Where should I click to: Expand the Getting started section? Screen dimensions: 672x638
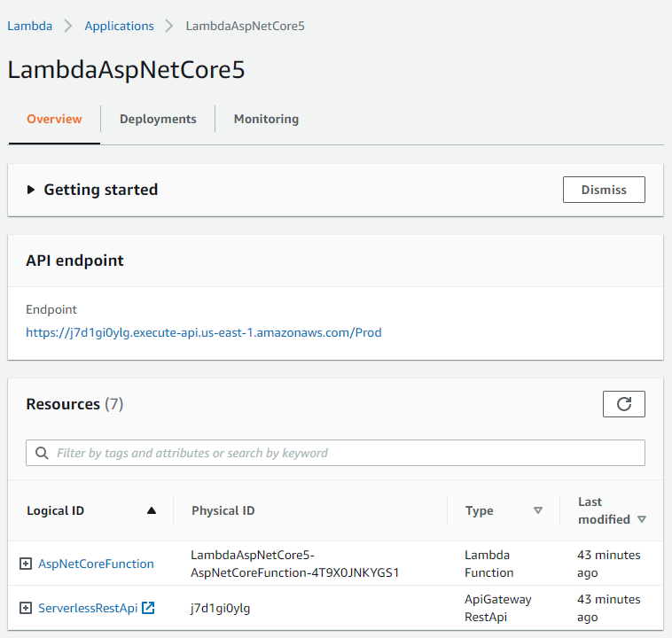[x=30, y=190]
